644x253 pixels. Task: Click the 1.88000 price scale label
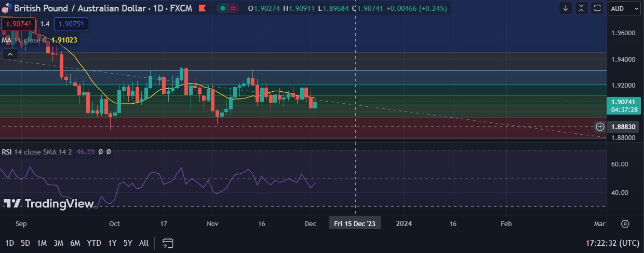(624, 137)
